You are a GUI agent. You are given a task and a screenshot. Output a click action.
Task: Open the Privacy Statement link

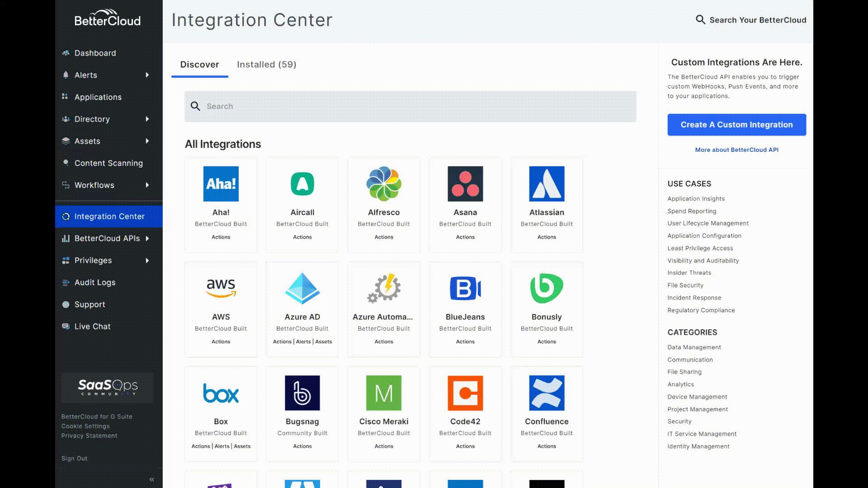89,436
